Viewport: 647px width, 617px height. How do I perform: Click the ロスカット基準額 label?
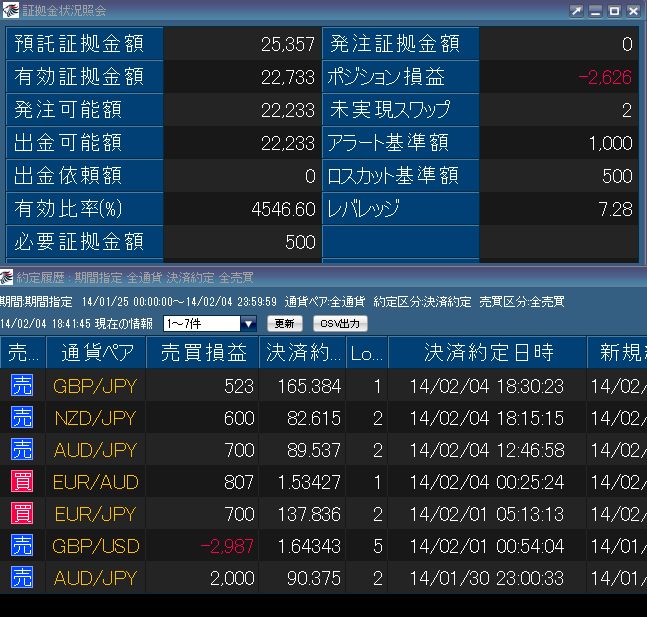[x=393, y=175]
